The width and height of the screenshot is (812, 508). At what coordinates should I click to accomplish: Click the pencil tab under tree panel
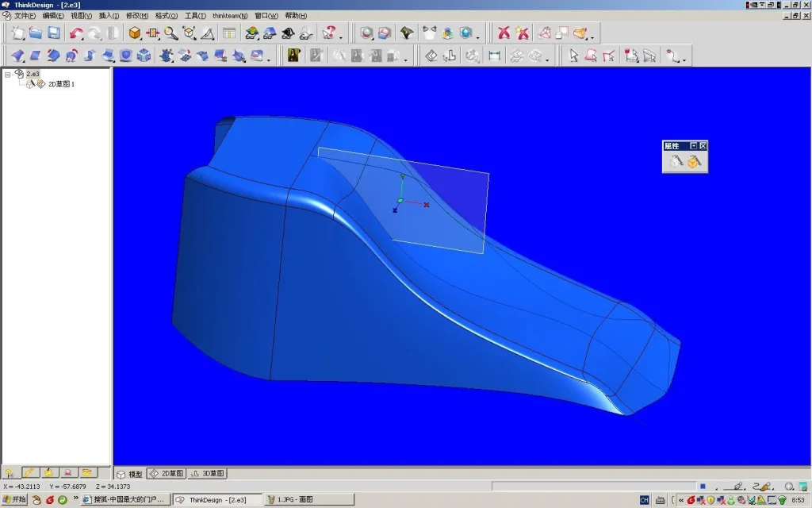tap(29, 472)
